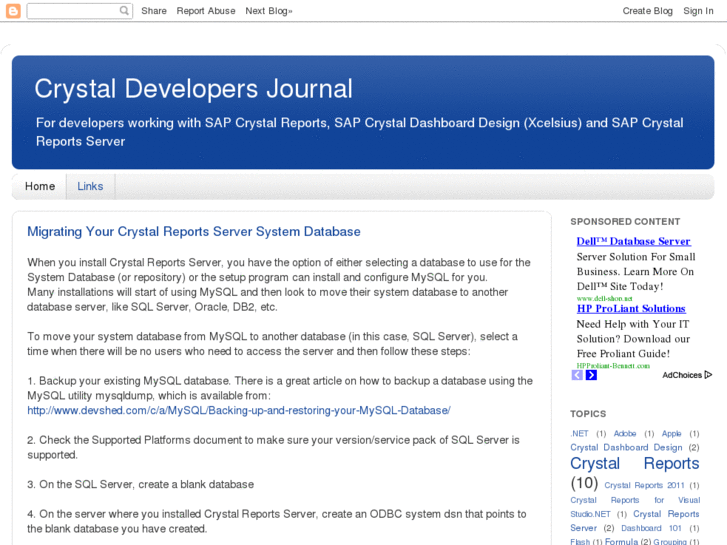The image size is (727, 545).
Task: Open the Dashboard 101 topic
Action: coord(651,528)
